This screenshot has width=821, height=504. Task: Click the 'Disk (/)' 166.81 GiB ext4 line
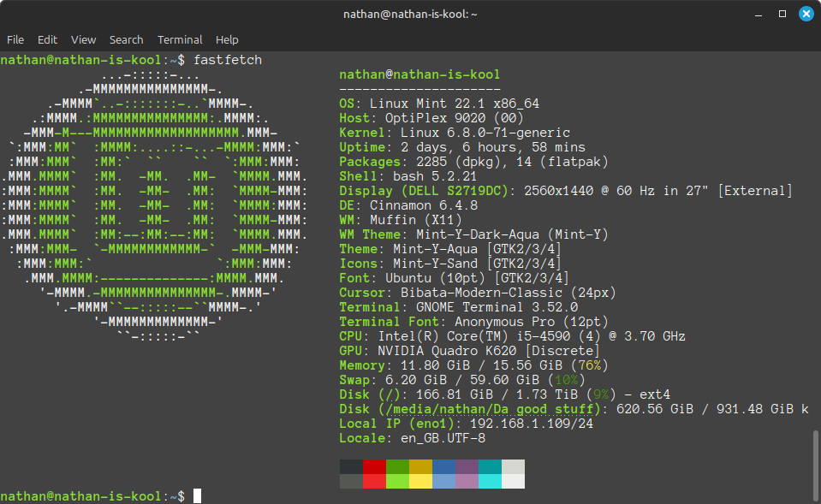[505, 394]
